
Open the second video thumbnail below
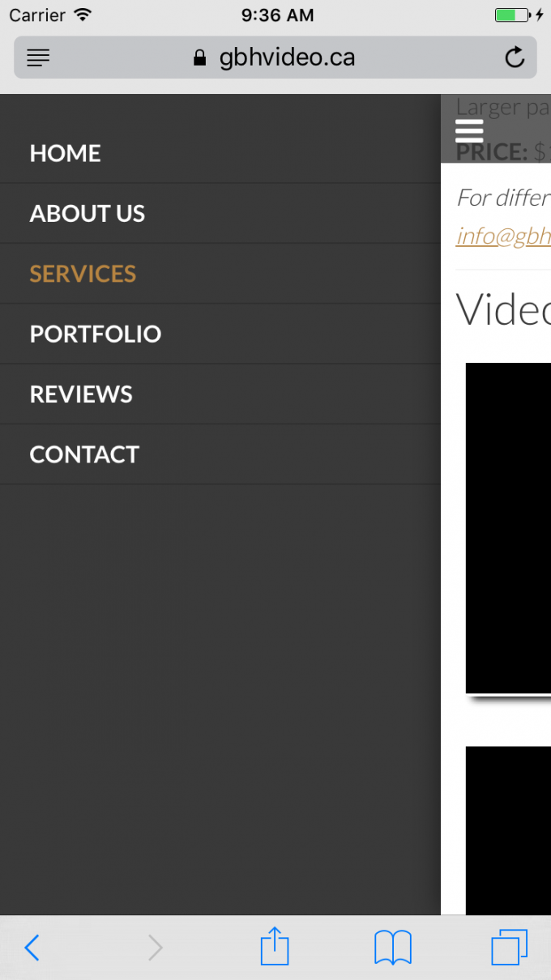(x=508, y=831)
